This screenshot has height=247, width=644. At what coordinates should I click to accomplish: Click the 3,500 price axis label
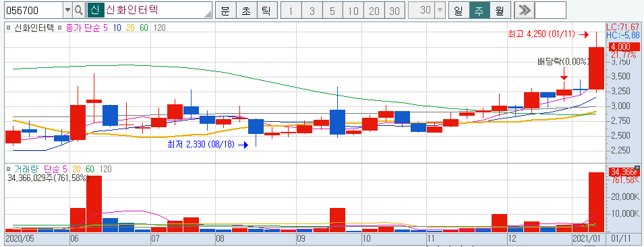621,77
